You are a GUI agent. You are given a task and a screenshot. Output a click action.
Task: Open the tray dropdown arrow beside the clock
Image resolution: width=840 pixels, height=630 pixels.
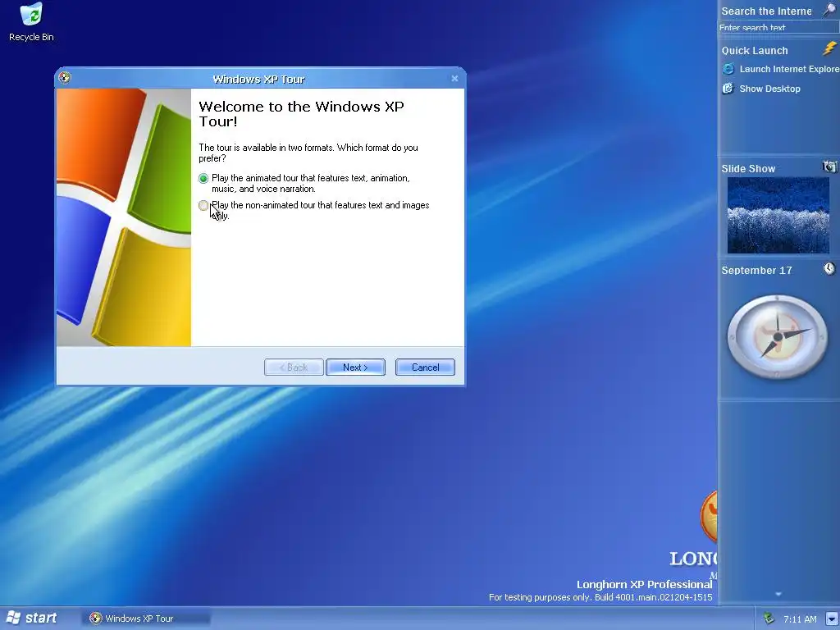tap(831, 619)
